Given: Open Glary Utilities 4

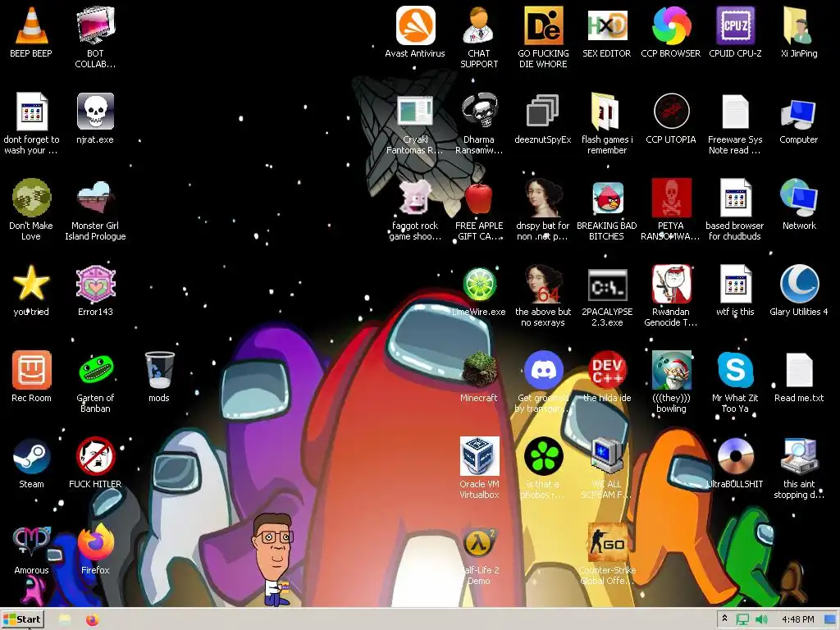Looking at the screenshot, I should pos(799,284).
